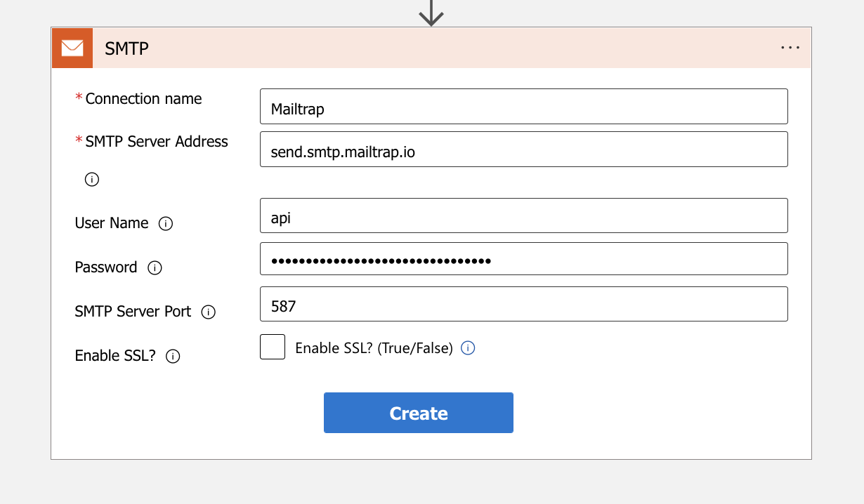Click the User Name label text
864x504 pixels.
(x=112, y=223)
